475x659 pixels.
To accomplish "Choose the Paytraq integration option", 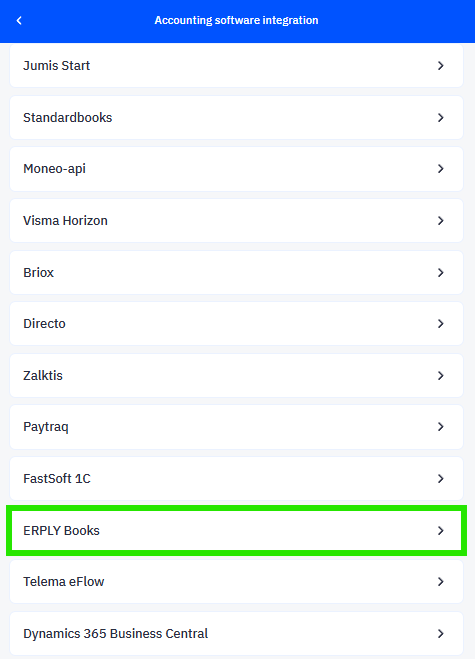I will [x=236, y=427].
